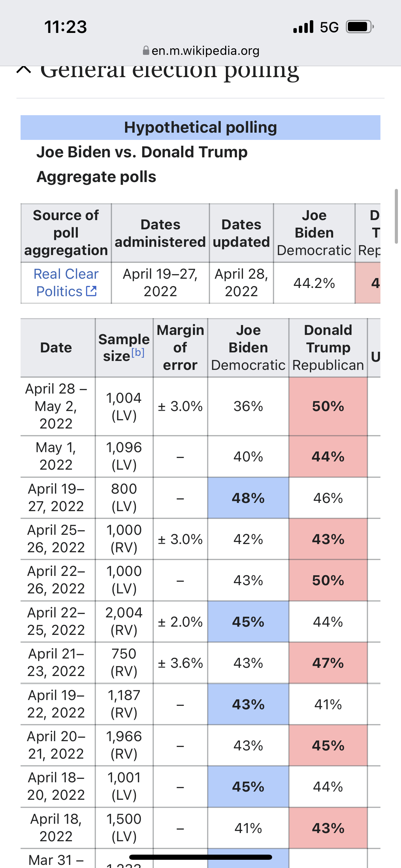Viewport: 401px width, 868px height.
Task: Click the page scrollbar on right edge
Action: click(x=396, y=216)
